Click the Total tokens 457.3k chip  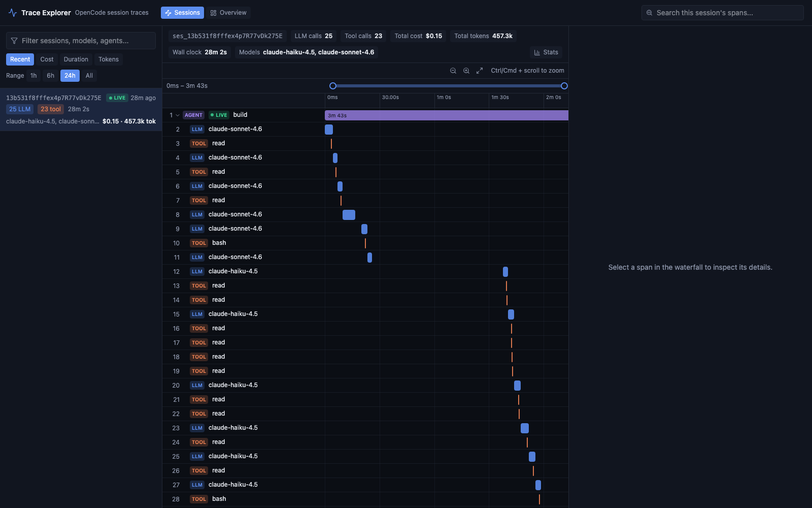pos(483,36)
